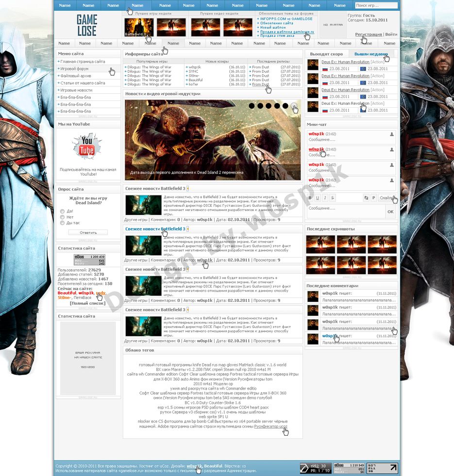Open the «Игровой форум» menu item
Image resolution: width=454 pixels, height=476 pixels.
point(74,68)
